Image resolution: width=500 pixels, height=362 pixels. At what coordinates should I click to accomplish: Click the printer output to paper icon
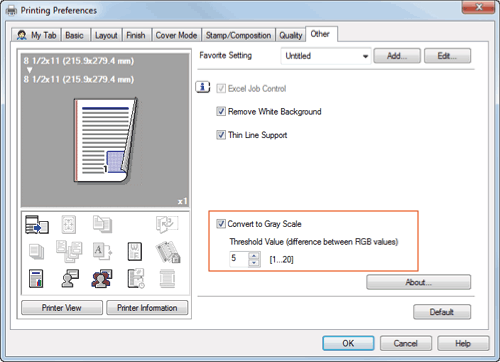click(x=37, y=224)
